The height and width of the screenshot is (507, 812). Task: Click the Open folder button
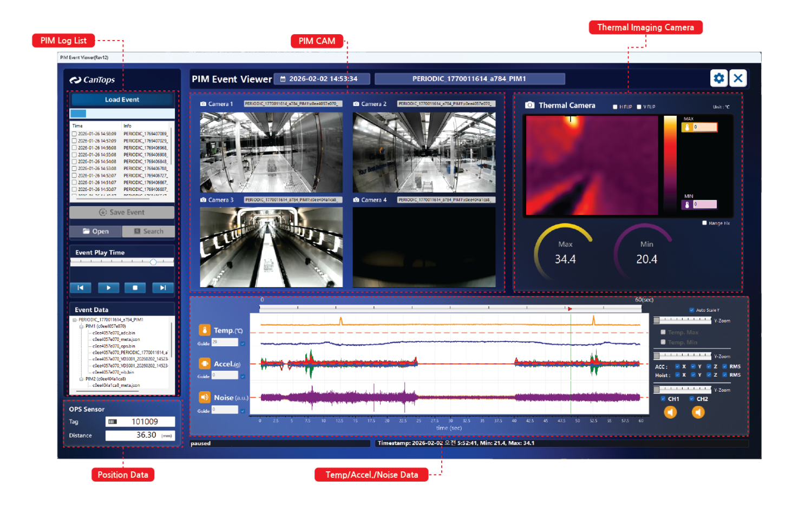[x=96, y=232]
